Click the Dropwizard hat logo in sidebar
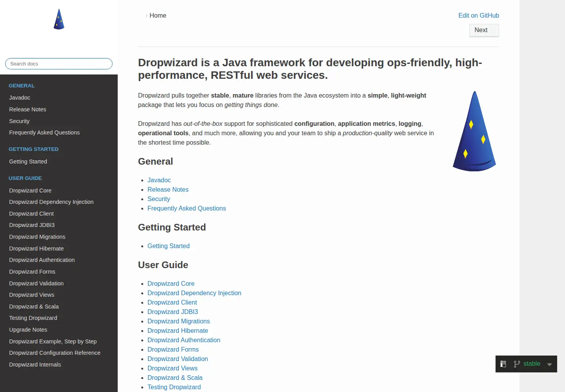Image resolution: width=565 pixels, height=392 pixels. [x=59, y=19]
